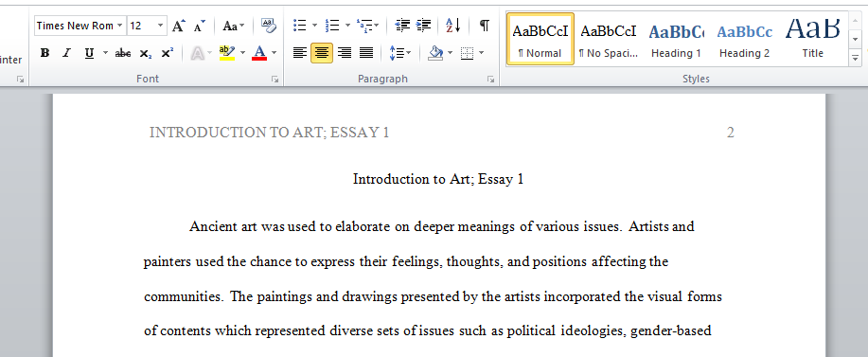Decrease paragraph indent
The width and height of the screenshot is (868, 357).
point(402,26)
